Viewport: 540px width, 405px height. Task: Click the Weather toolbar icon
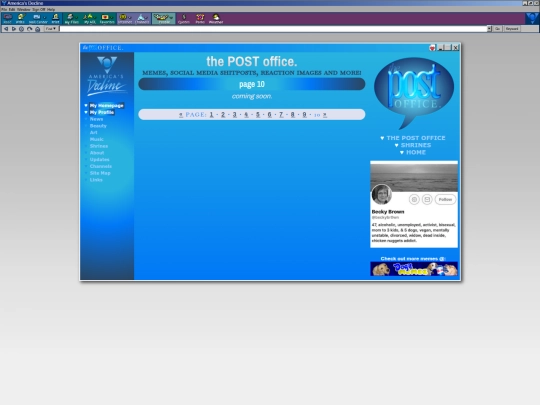[x=216, y=19]
